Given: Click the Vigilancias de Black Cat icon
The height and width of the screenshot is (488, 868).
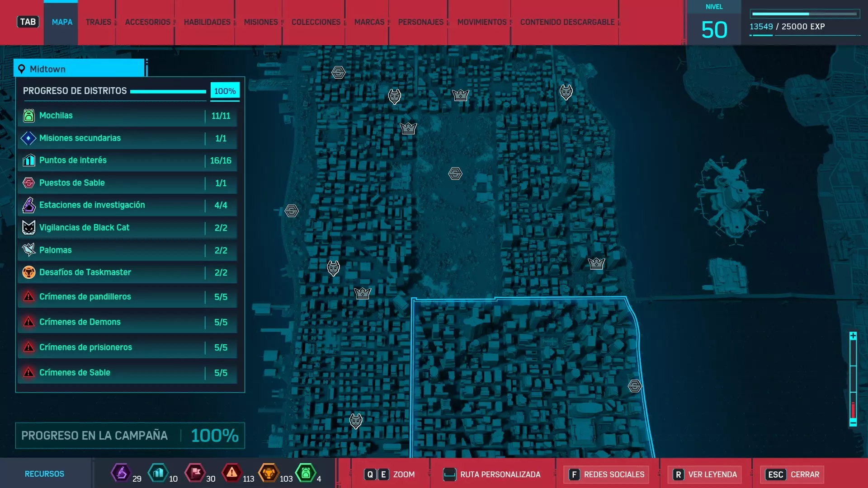Looking at the screenshot, I should [28, 228].
